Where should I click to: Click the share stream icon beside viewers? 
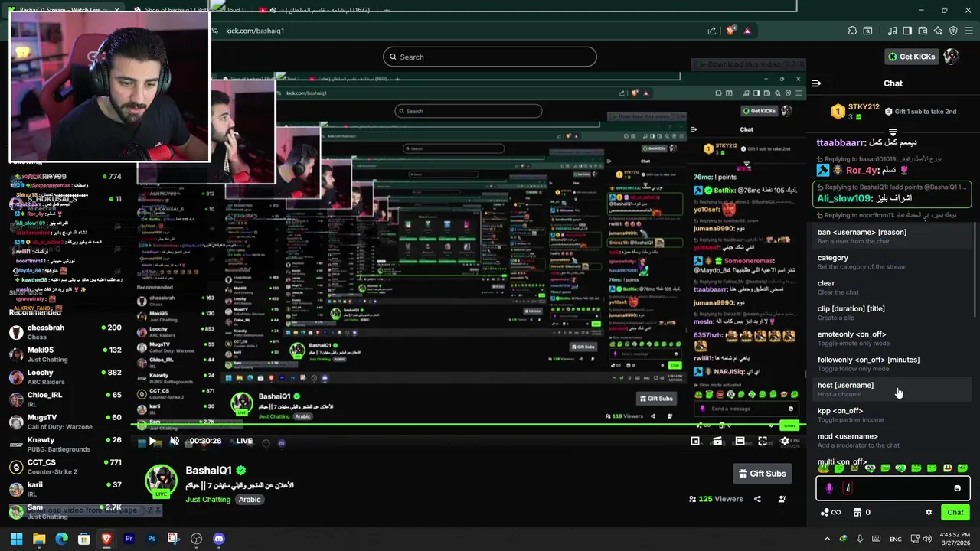757,499
